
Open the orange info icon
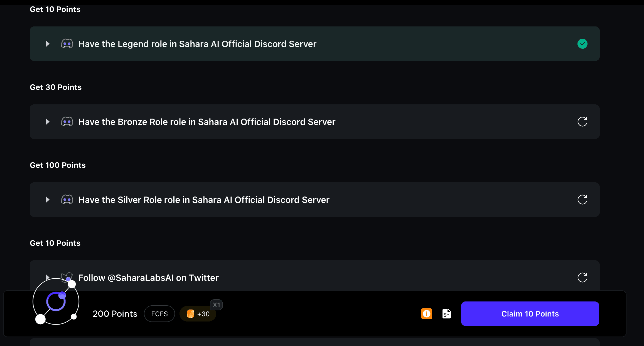426,314
